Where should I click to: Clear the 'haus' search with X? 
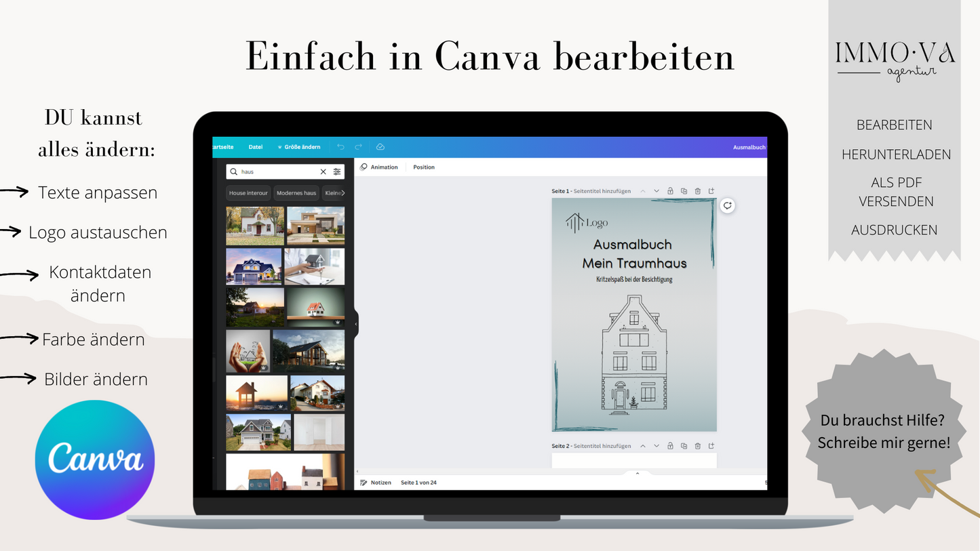(323, 172)
